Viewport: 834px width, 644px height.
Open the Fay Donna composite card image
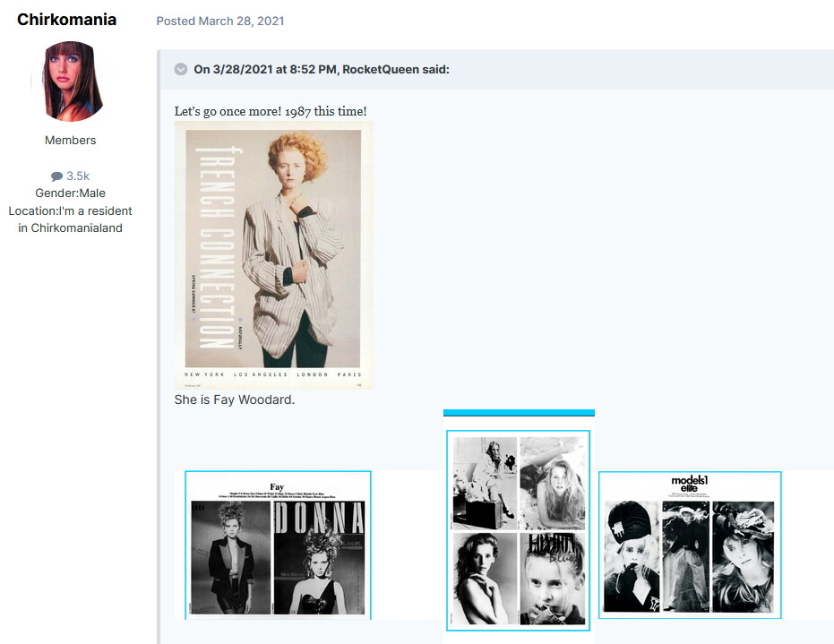click(x=278, y=545)
